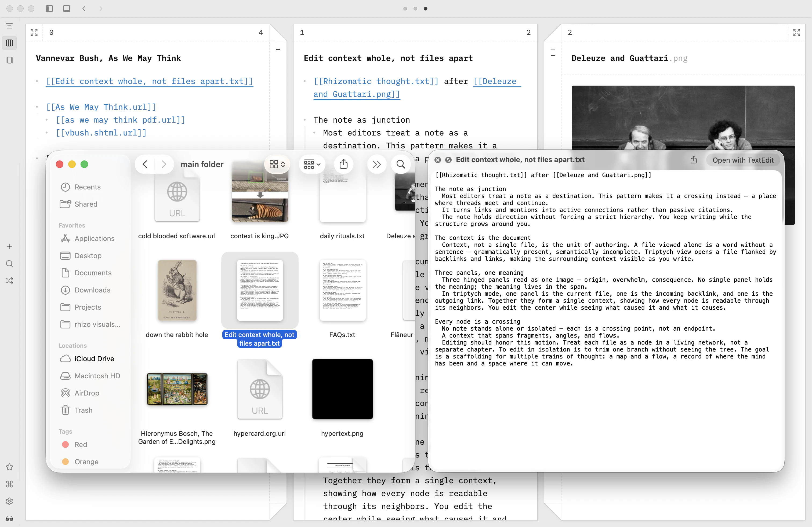This screenshot has height=527, width=812.
Task: Select the third page indicator dot
Action: coord(425,9)
